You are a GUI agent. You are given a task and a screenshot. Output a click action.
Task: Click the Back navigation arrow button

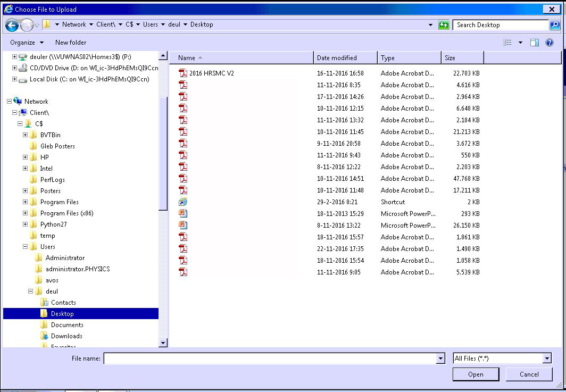tap(12, 25)
